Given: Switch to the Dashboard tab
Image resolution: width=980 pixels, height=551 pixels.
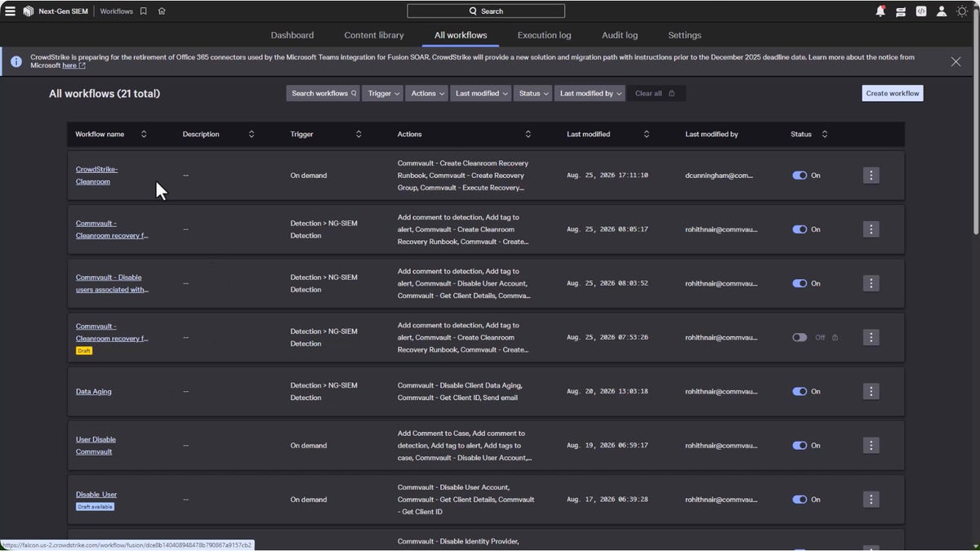Looking at the screenshot, I should click(292, 35).
